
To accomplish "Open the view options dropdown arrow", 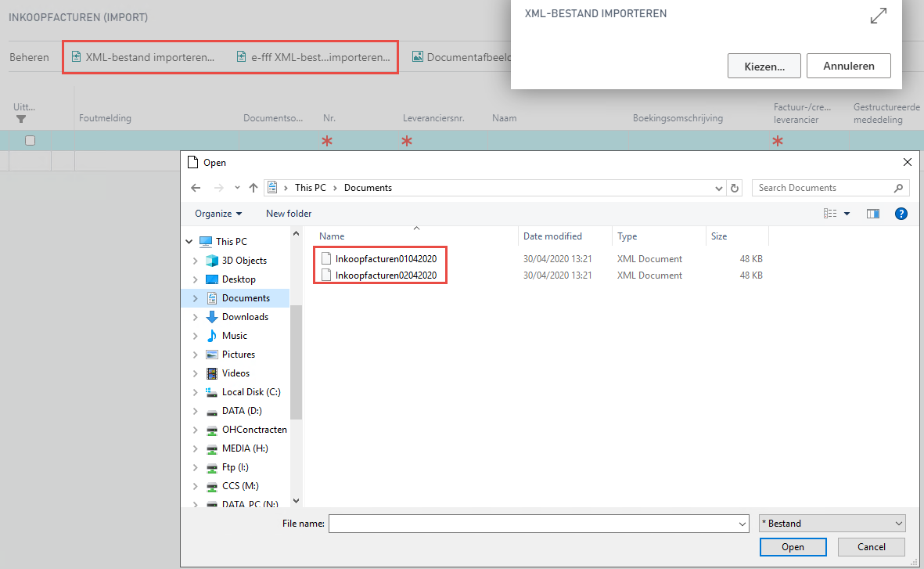I will point(847,213).
